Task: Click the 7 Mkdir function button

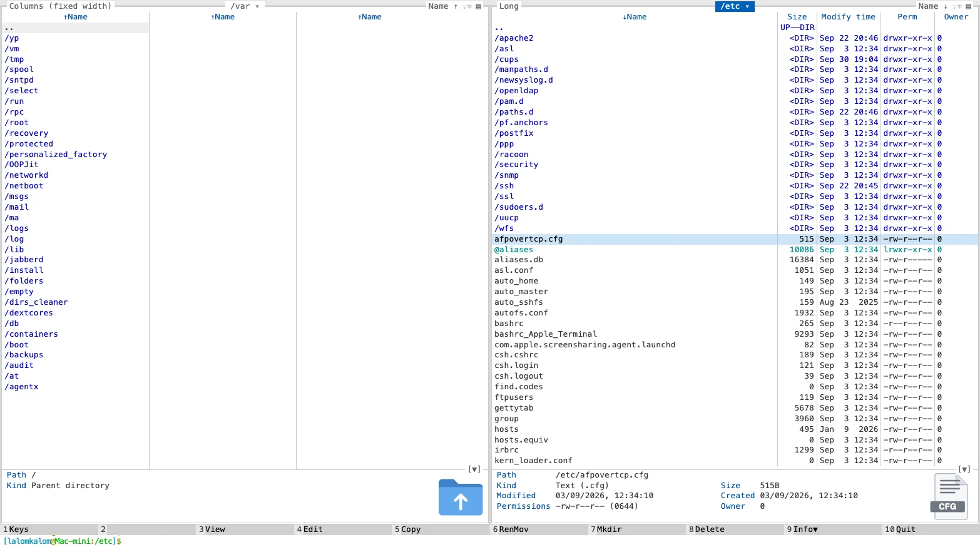Action: (638, 529)
